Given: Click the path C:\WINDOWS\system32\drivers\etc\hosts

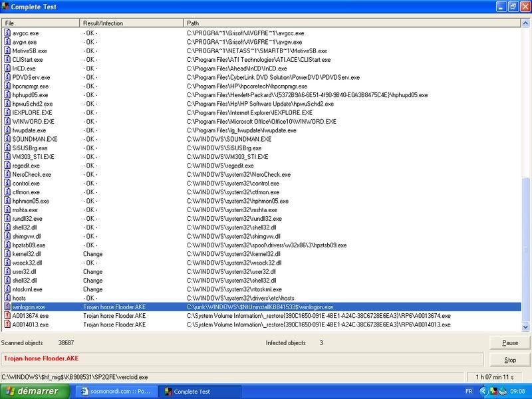Looking at the screenshot, I should point(241,298).
